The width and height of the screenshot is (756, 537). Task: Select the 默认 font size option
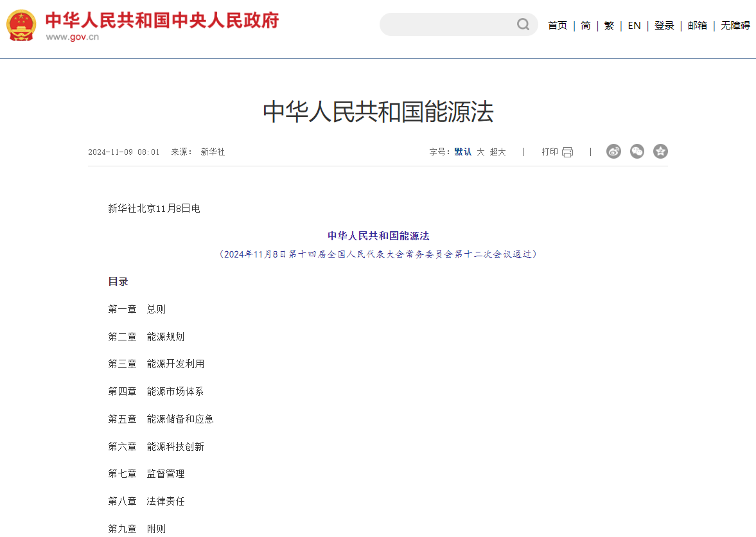(462, 152)
